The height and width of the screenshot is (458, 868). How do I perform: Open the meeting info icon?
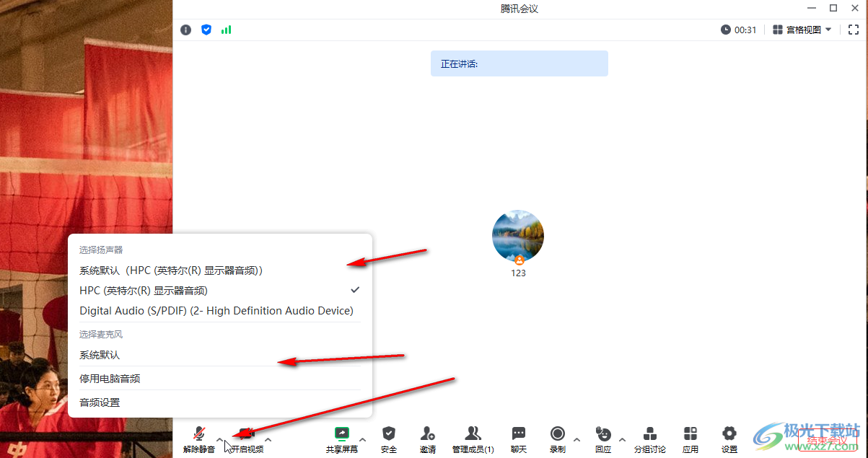pos(186,30)
